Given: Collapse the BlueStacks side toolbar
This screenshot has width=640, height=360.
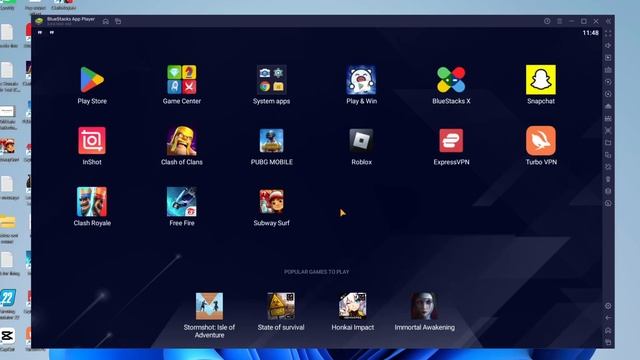Looking at the screenshot, I should 608,21.
